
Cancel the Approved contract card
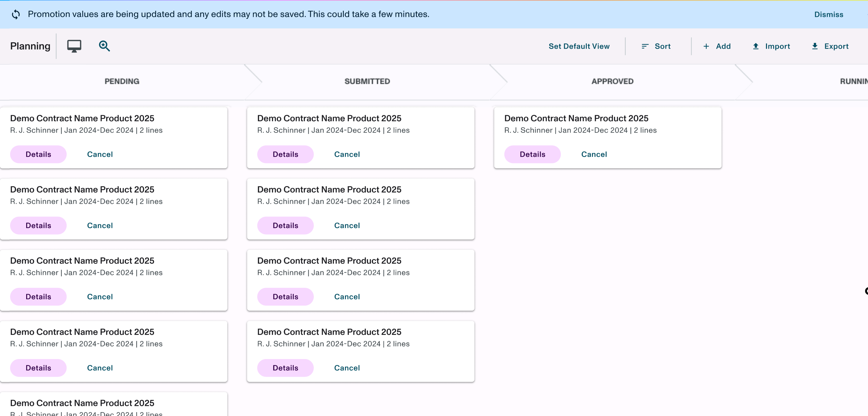point(594,154)
